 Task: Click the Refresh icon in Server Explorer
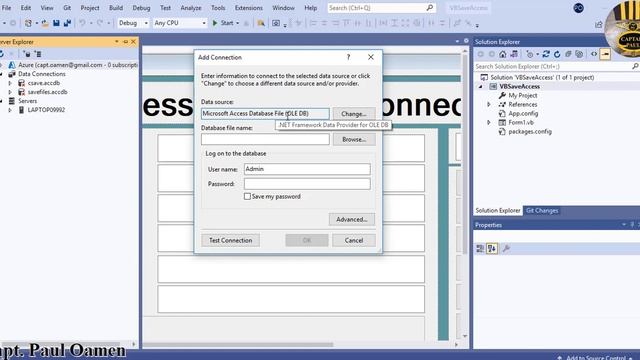2,54
